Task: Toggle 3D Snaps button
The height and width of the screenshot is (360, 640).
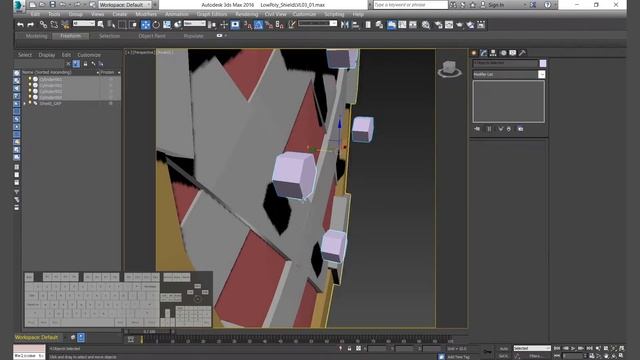Action: point(248,25)
